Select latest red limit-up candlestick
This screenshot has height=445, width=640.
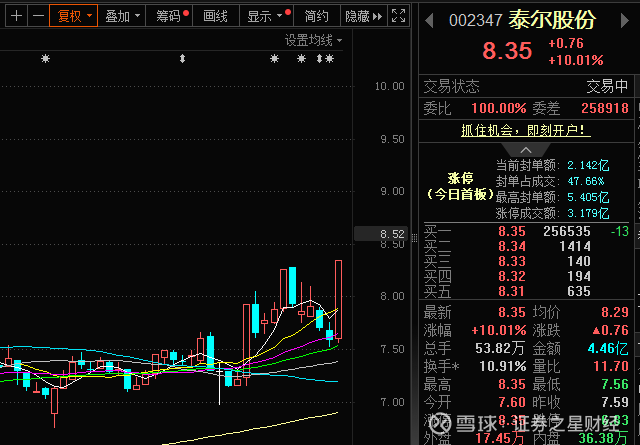[x=338, y=299]
